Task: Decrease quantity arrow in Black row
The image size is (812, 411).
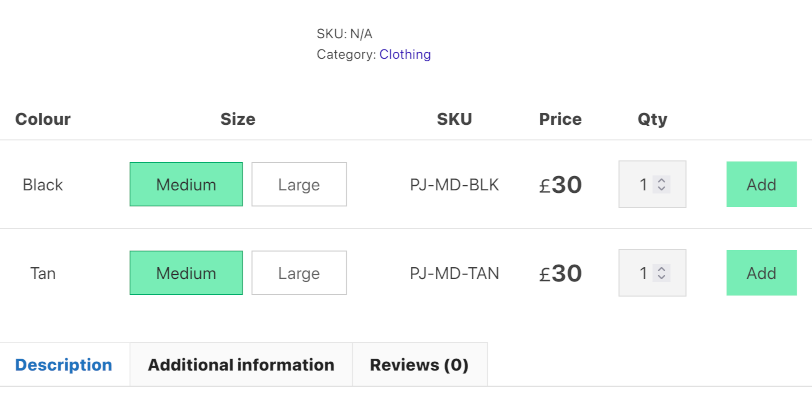Action: click(661, 188)
